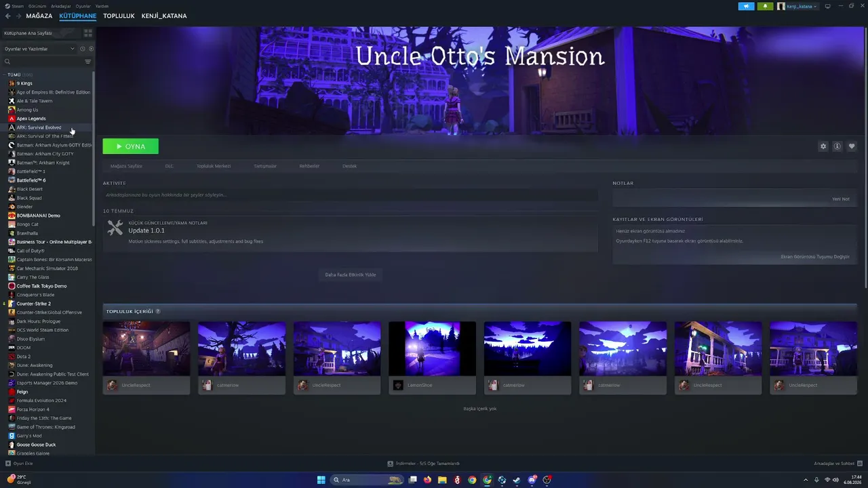868x488 pixels.
Task: Open Discord from the taskbar
Action: click(532, 480)
